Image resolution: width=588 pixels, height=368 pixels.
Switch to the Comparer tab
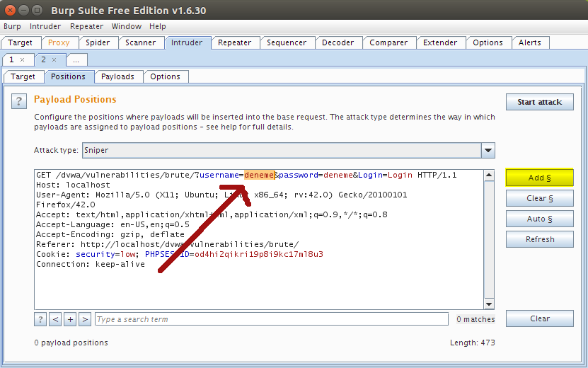pyautogui.click(x=389, y=42)
